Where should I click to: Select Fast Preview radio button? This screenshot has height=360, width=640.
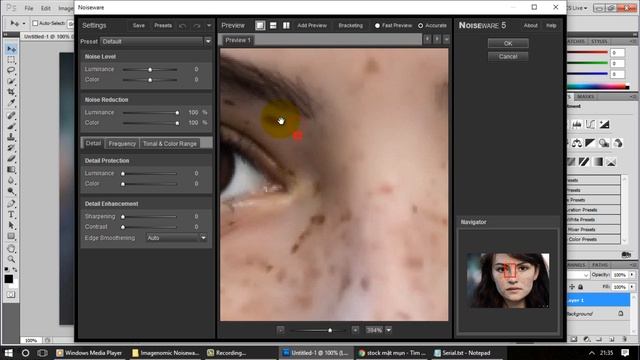point(377,25)
